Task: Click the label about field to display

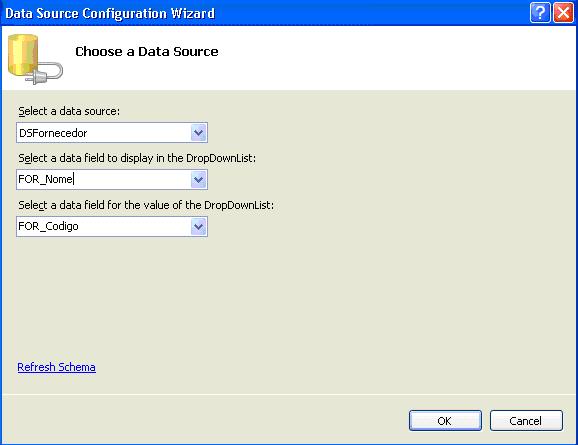Action: pos(137,158)
